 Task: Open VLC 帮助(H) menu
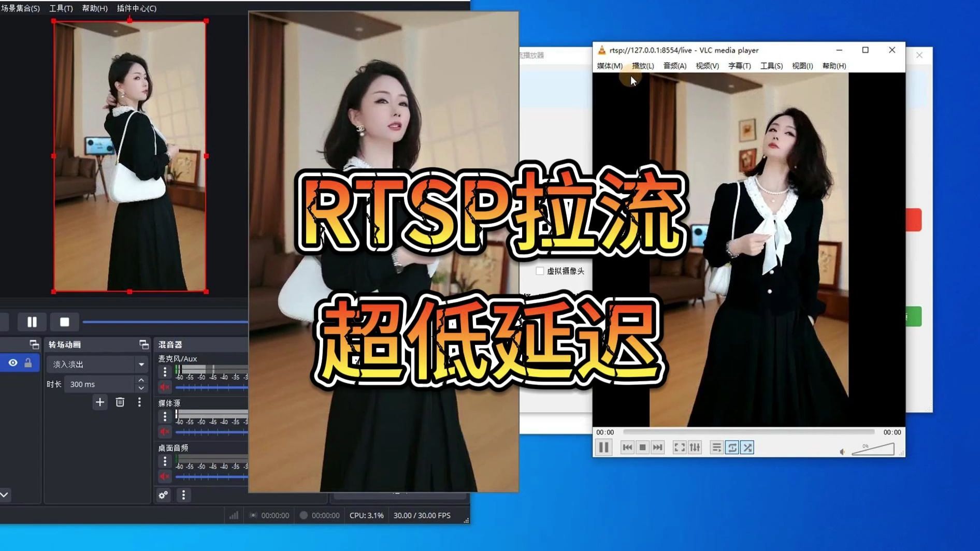click(834, 66)
